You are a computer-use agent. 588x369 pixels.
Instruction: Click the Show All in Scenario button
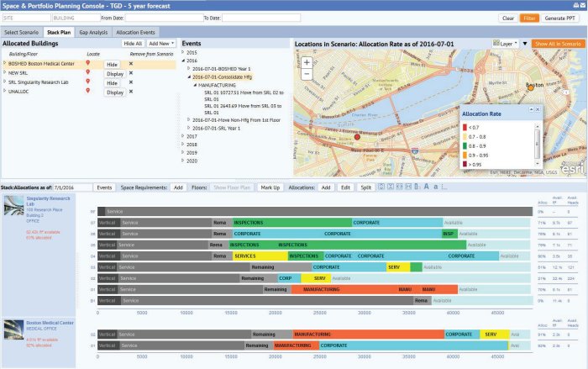556,42
